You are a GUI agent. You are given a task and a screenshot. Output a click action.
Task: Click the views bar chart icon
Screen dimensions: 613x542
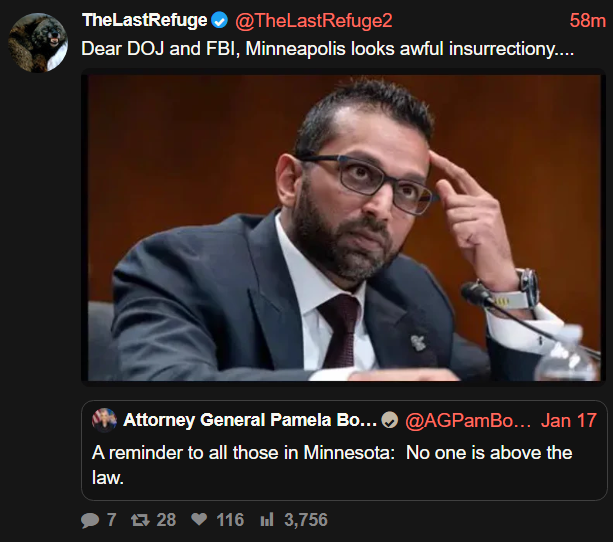(x=267, y=520)
